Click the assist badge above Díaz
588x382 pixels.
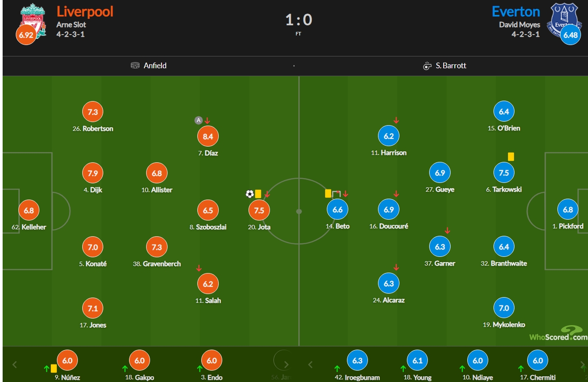[199, 120]
